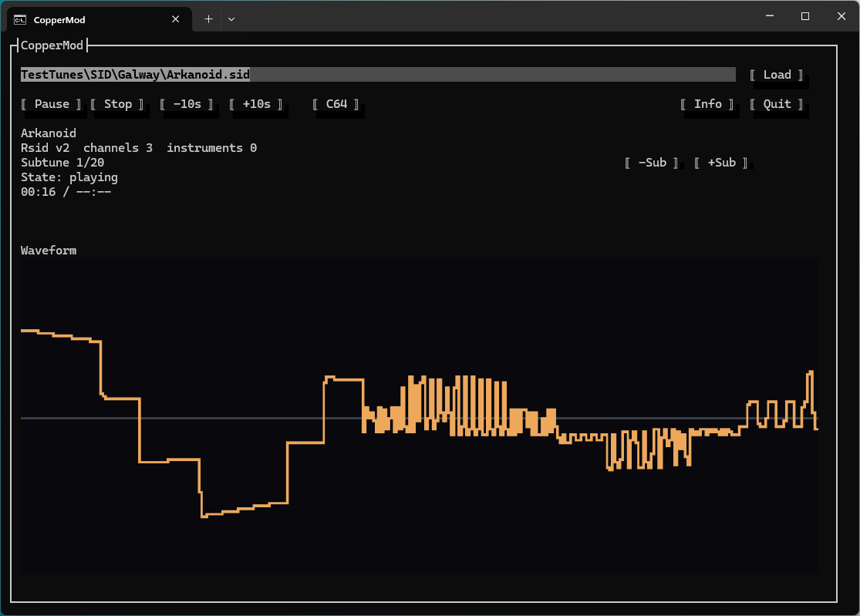Focus the Arkanoid.sid file path field

[378, 75]
